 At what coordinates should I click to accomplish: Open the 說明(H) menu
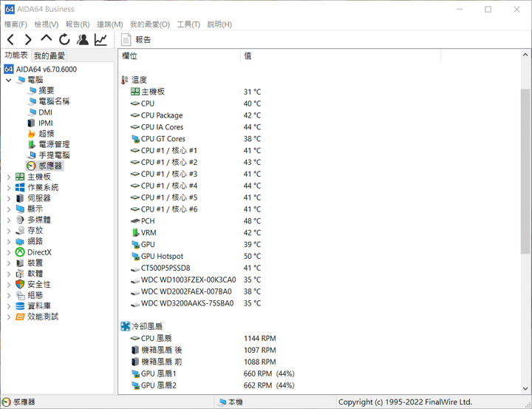click(x=219, y=24)
